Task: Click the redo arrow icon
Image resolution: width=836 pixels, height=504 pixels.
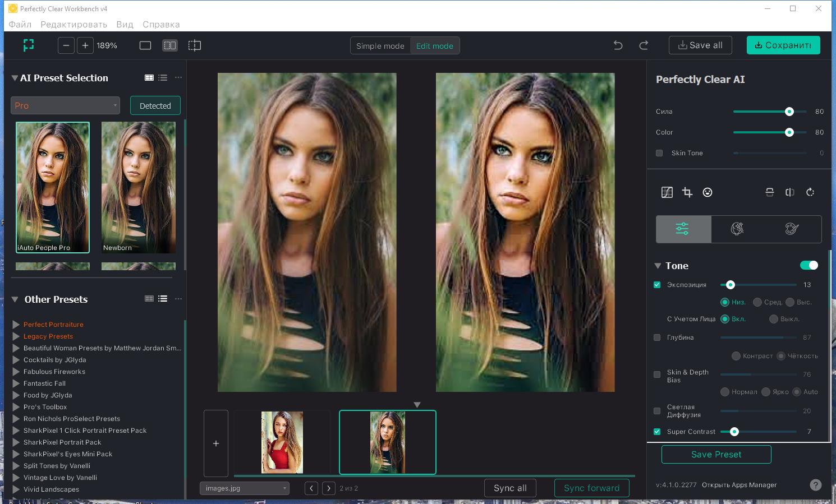Action: tap(644, 45)
